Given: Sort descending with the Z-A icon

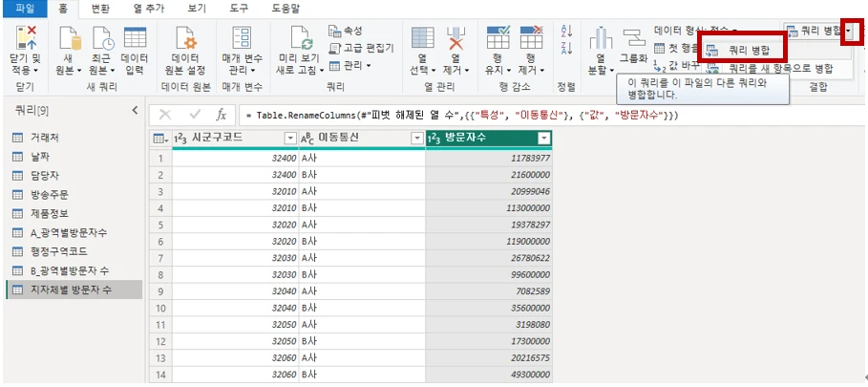Looking at the screenshot, I should (567, 48).
